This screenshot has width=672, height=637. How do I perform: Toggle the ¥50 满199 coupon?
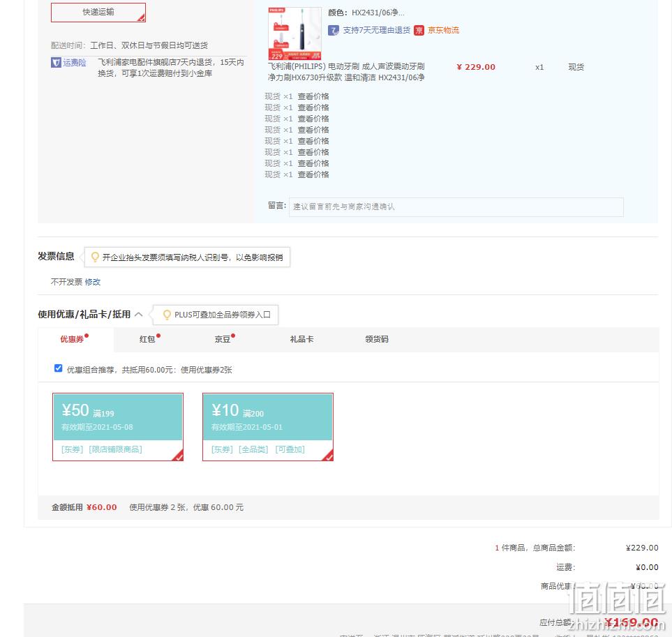pyautogui.click(x=118, y=427)
